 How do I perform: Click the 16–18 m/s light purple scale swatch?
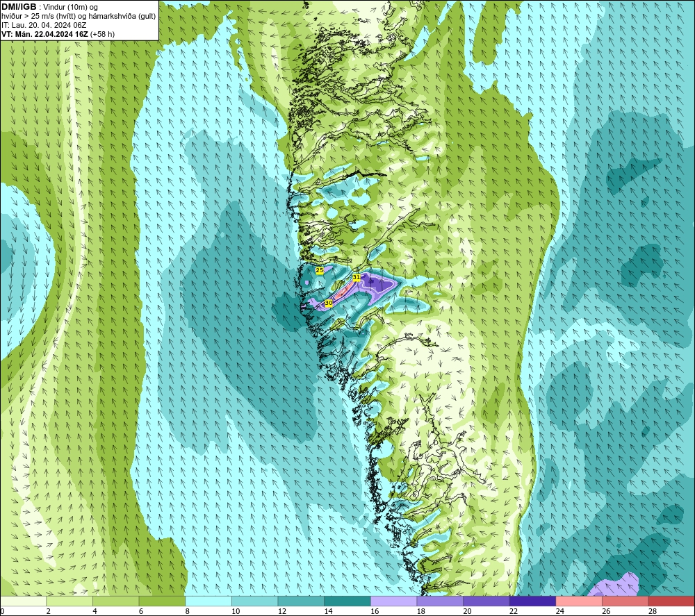[393, 601]
